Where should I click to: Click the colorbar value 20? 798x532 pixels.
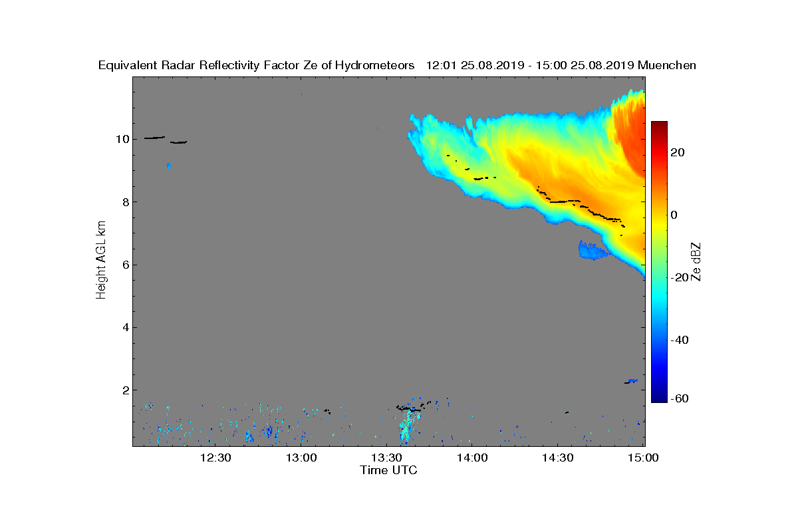tap(678, 152)
